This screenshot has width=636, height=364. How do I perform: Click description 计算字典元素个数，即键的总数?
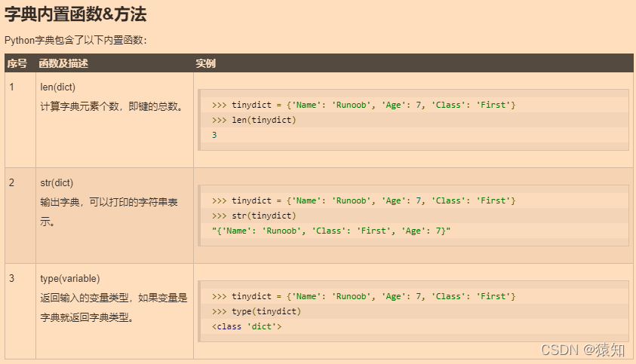pyautogui.click(x=112, y=106)
